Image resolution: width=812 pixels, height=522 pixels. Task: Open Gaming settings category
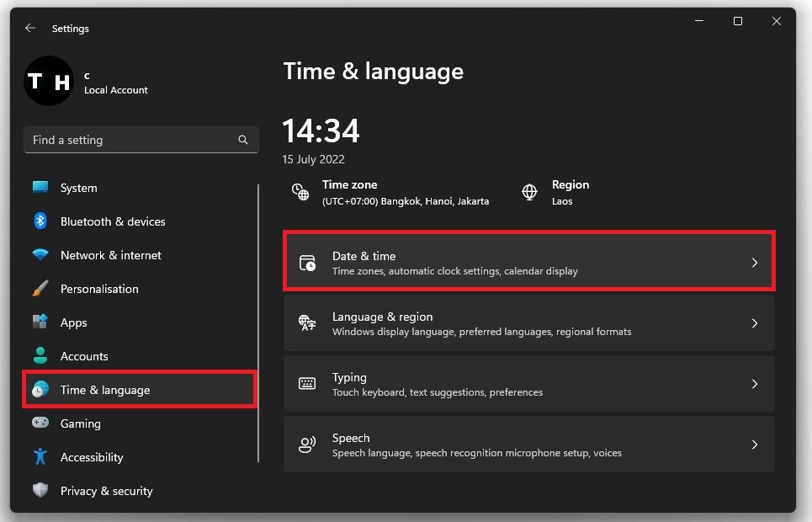(x=140, y=423)
